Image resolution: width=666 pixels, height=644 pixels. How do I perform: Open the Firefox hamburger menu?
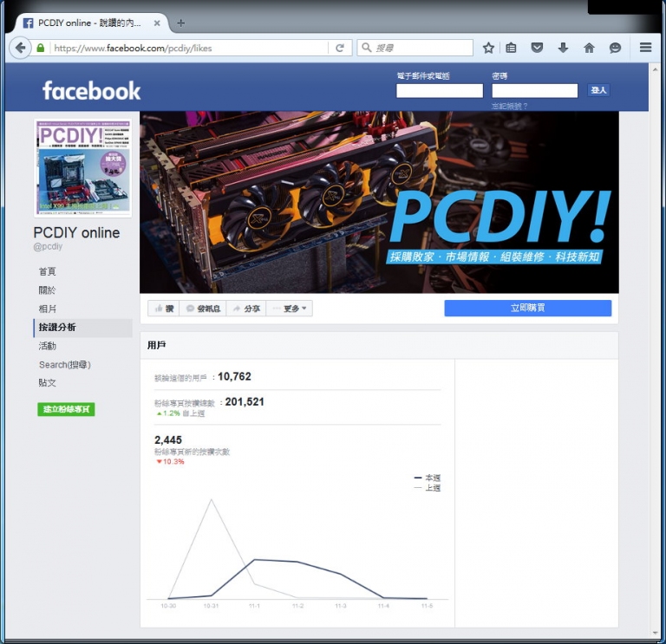coord(645,48)
